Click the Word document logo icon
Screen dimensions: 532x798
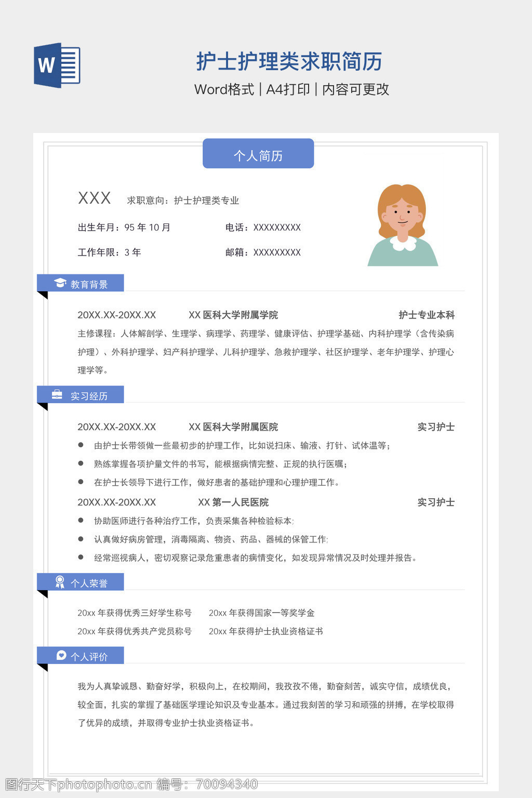pyautogui.click(x=57, y=65)
